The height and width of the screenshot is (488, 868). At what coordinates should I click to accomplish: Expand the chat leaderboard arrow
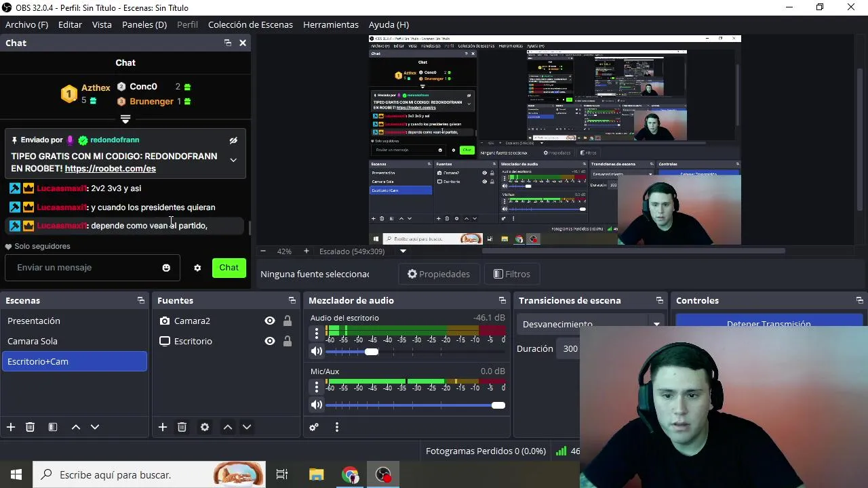coord(125,119)
